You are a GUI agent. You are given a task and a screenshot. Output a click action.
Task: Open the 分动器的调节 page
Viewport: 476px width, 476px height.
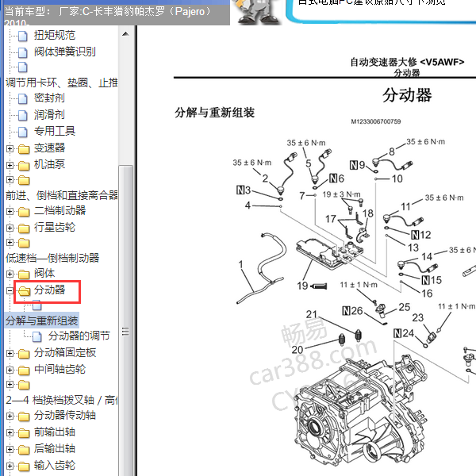coord(79,336)
